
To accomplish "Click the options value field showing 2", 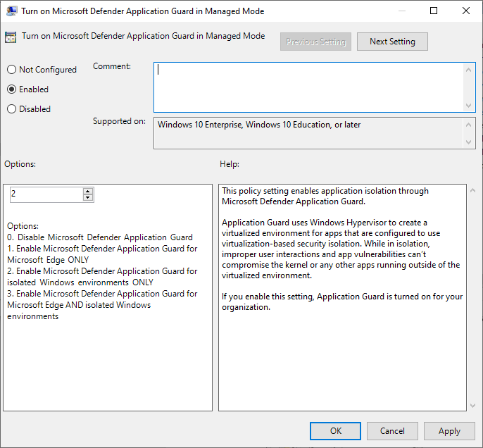I will [46, 194].
